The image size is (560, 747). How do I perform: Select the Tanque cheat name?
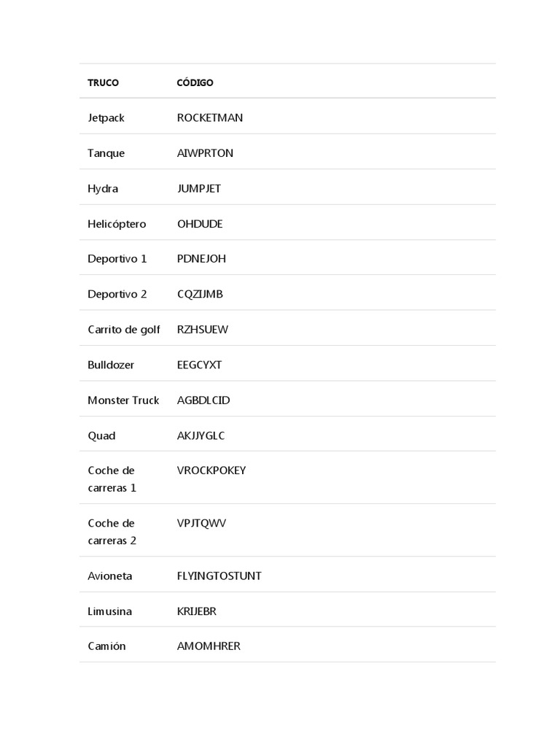pyautogui.click(x=106, y=153)
